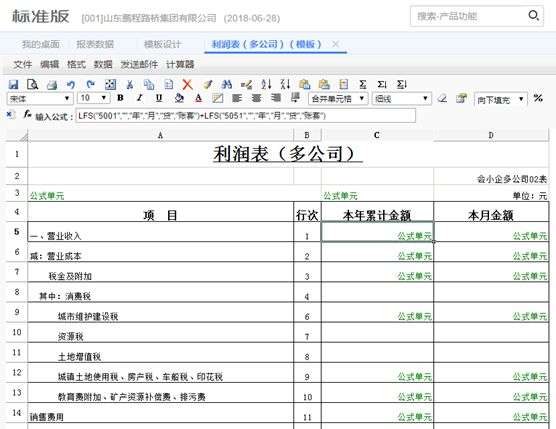The width and height of the screenshot is (556, 429).
Task: Click the font color A icon
Action: [x=198, y=98]
